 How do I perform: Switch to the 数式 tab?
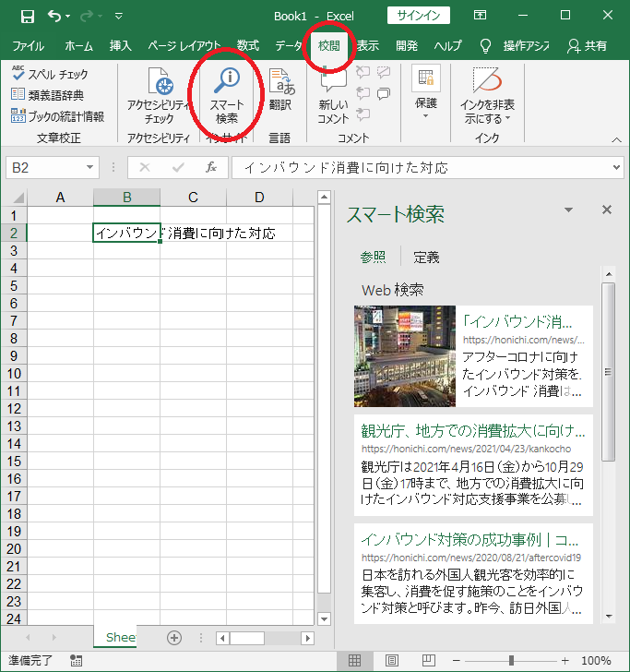coord(248,45)
